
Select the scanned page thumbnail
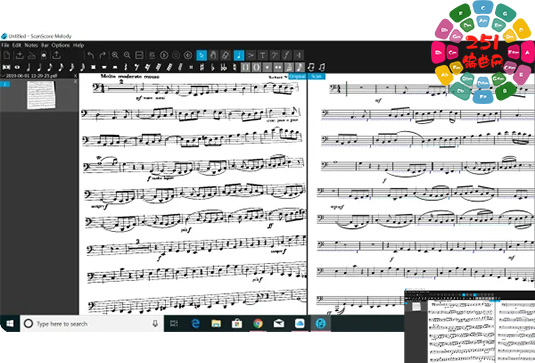point(41,95)
